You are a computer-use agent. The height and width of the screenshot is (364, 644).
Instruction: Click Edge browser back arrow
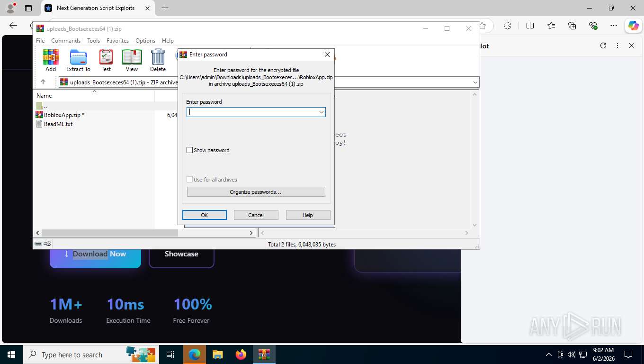pos(13,26)
